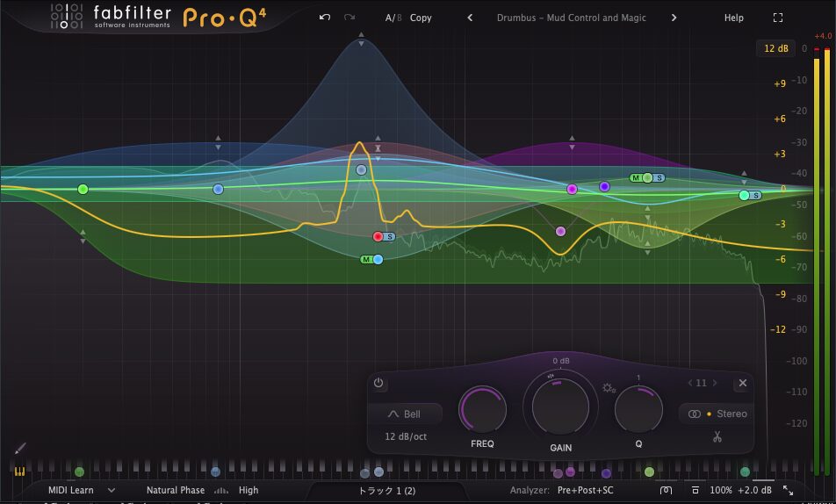Open the Drumbus – Mud Control and Magic preset menu
This screenshot has height=504, width=836.
(x=572, y=18)
